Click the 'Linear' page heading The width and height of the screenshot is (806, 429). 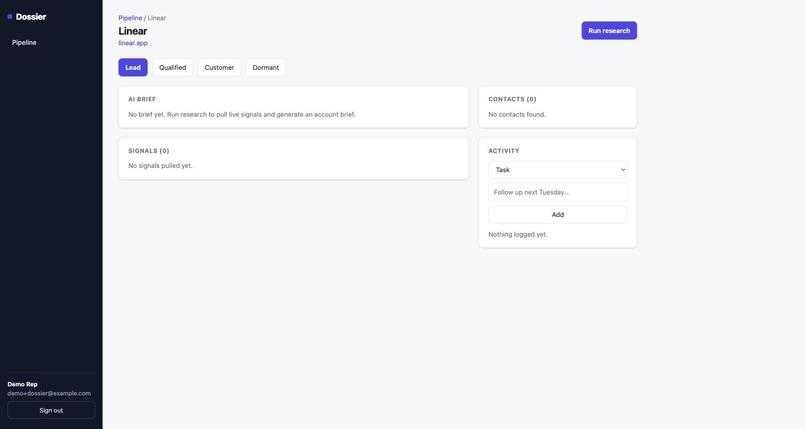point(133,31)
